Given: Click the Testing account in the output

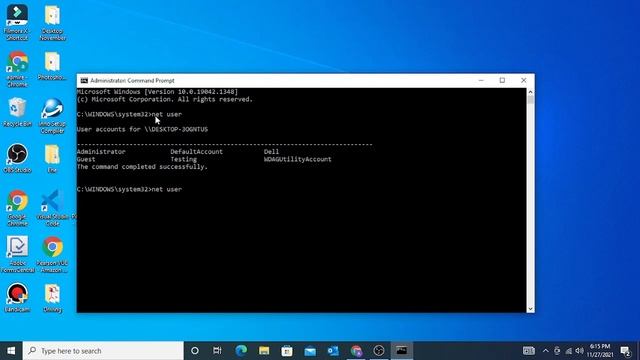Looking at the screenshot, I should click(184, 159).
